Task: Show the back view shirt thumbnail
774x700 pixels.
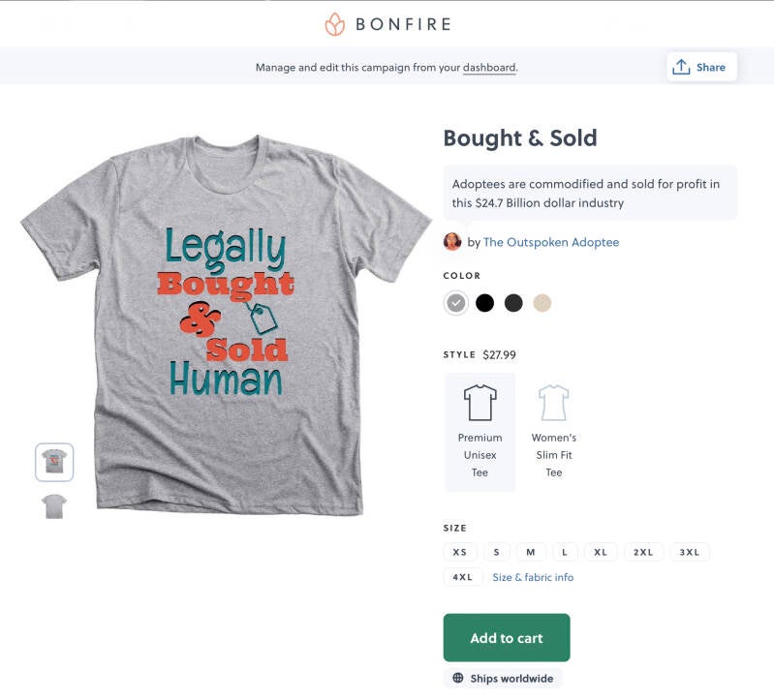Action: (54, 505)
